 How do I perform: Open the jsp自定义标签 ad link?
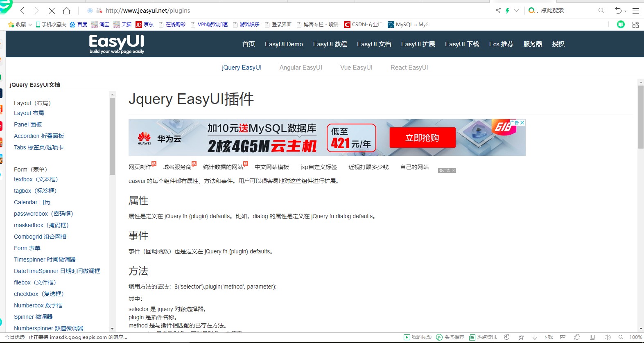pos(319,167)
